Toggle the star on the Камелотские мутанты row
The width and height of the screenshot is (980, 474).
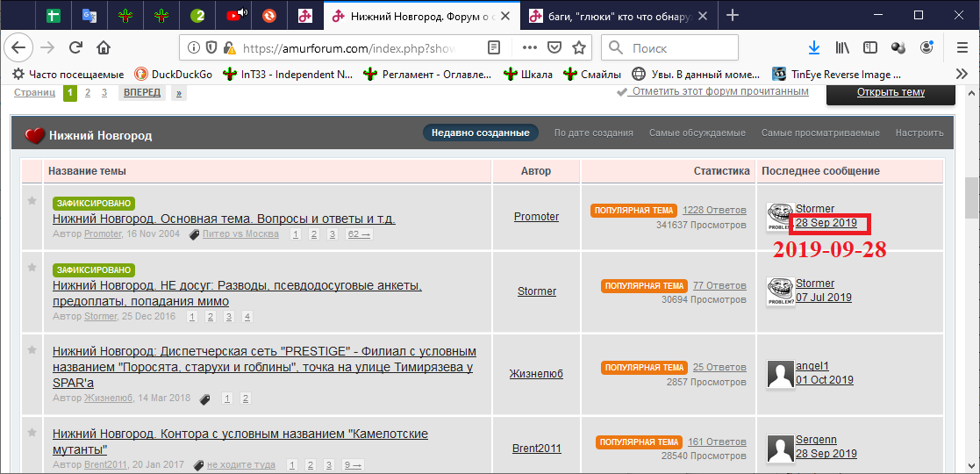[32, 433]
